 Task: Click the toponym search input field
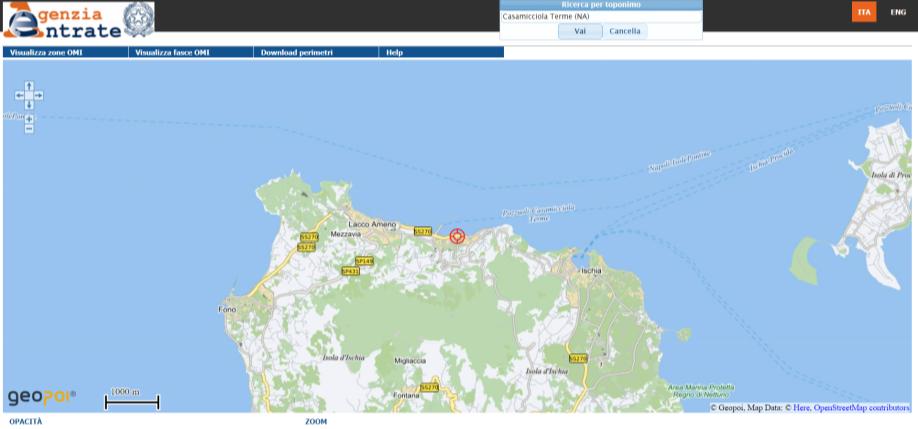(600, 16)
